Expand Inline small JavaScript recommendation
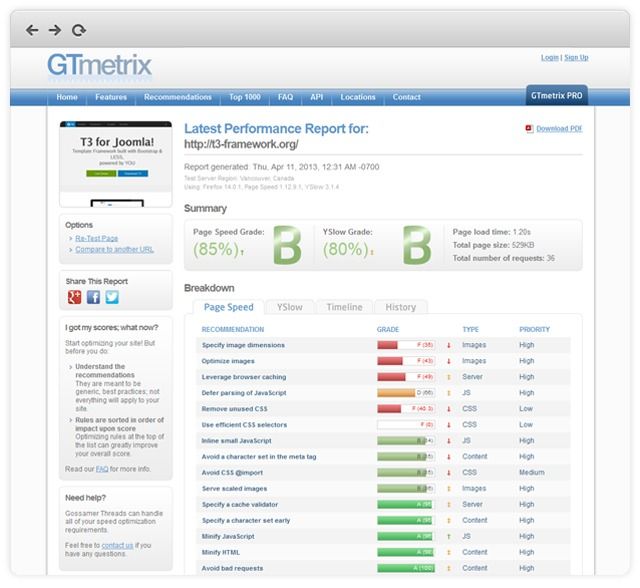 coord(237,441)
